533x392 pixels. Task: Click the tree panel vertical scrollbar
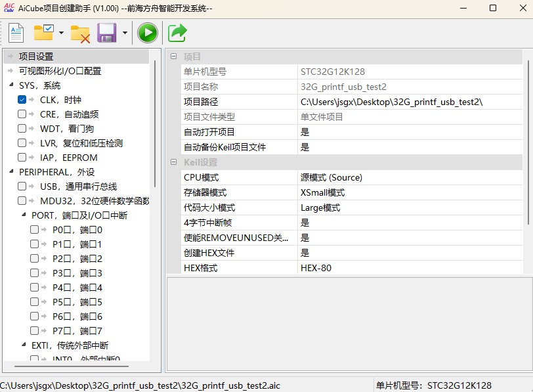point(155,123)
